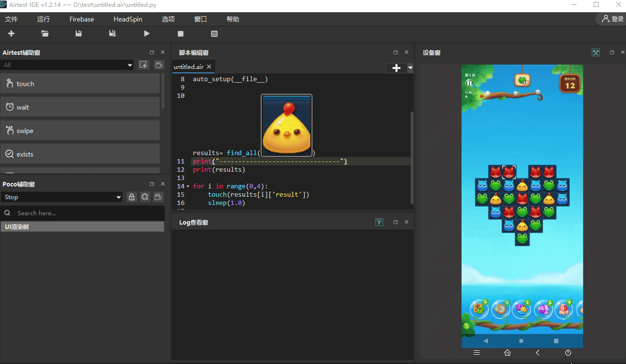Click the green question mark help icon in game
The image size is (626, 364).
(x=466, y=326)
